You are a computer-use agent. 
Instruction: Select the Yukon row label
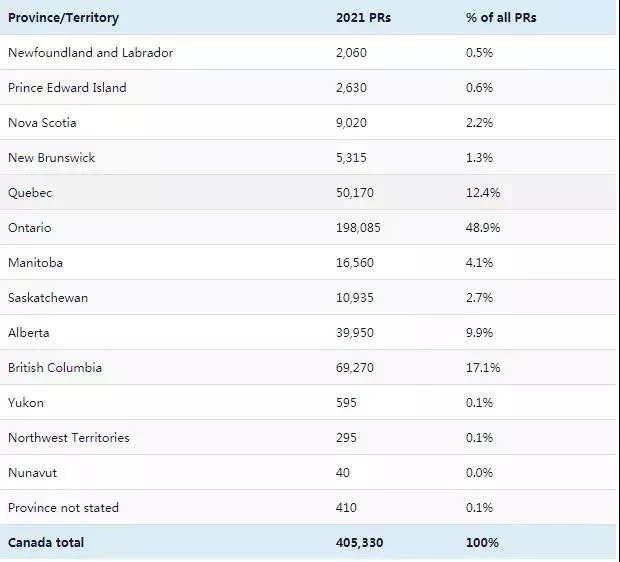pos(26,403)
